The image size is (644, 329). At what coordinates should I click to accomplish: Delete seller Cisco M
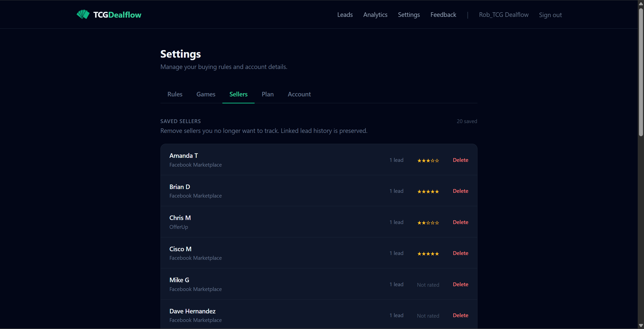(x=460, y=253)
